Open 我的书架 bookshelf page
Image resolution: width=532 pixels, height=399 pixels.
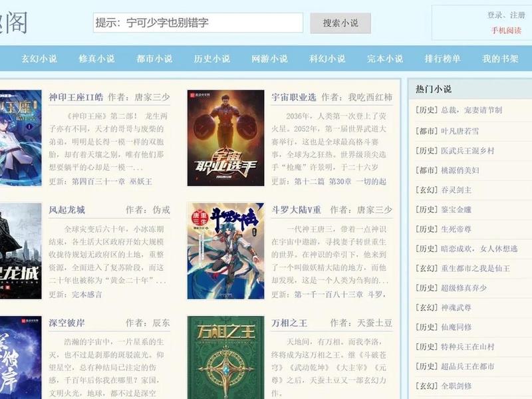pos(500,59)
